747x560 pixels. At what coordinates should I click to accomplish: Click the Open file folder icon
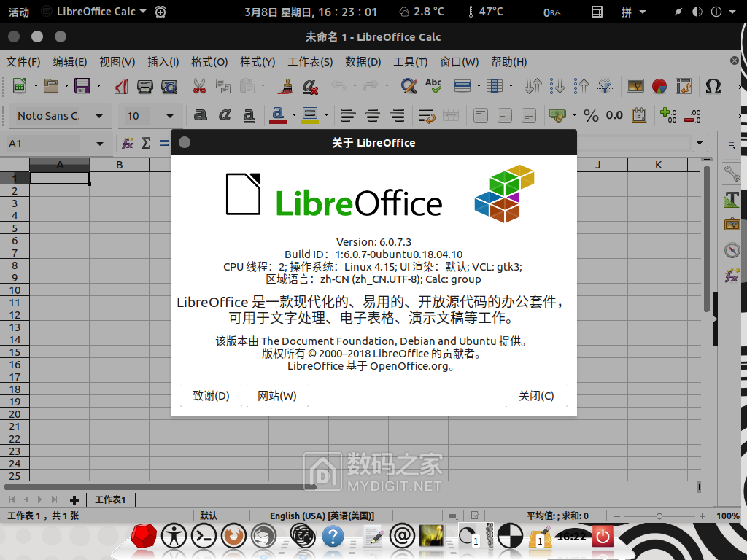pyautogui.click(x=51, y=86)
